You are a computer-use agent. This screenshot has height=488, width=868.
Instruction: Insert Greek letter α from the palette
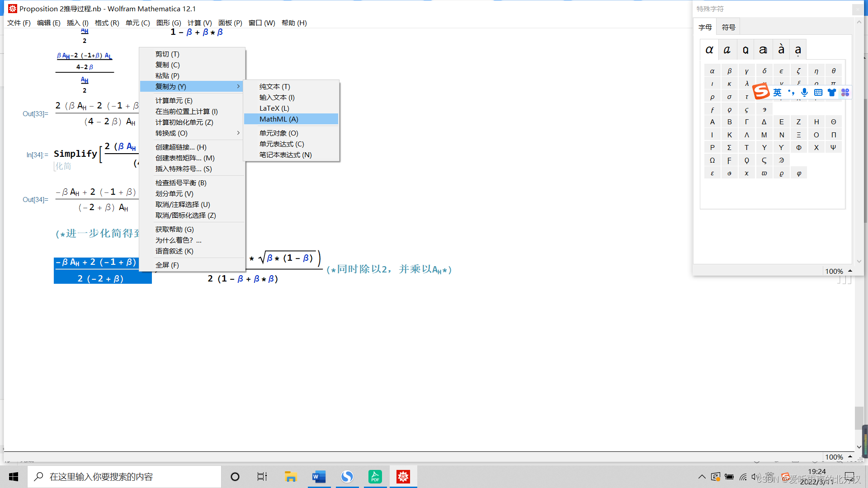712,70
